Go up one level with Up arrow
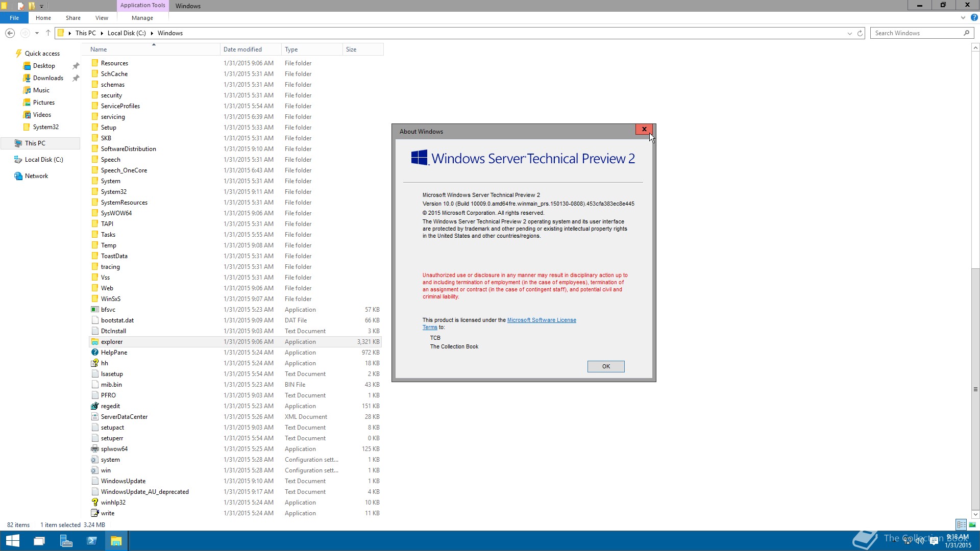The width and height of the screenshot is (980, 551). tap(48, 33)
